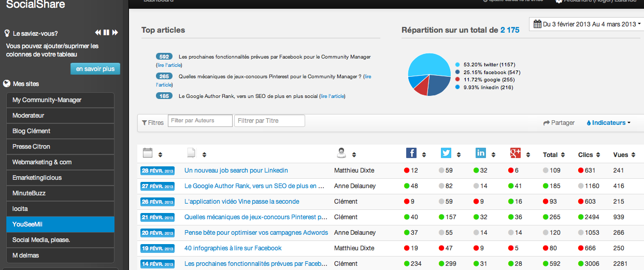Click the 28 FÉVR. 2013 date badge
Screen dimensions: 644x270
158,170
